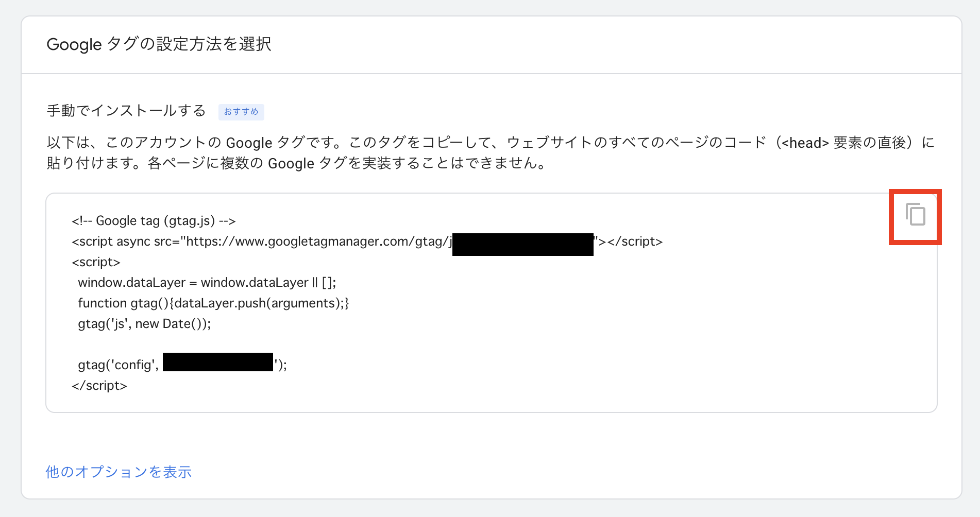Click the gtag('js', new Date()) line
This screenshot has width=980, height=517.
(x=144, y=324)
